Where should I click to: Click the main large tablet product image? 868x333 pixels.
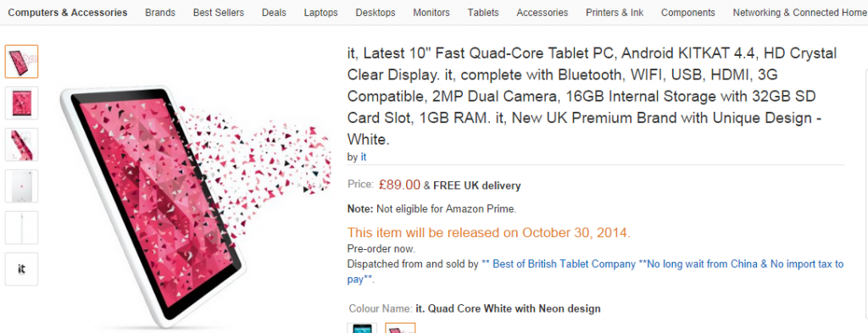pyautogui.click(x=195, y=205)
